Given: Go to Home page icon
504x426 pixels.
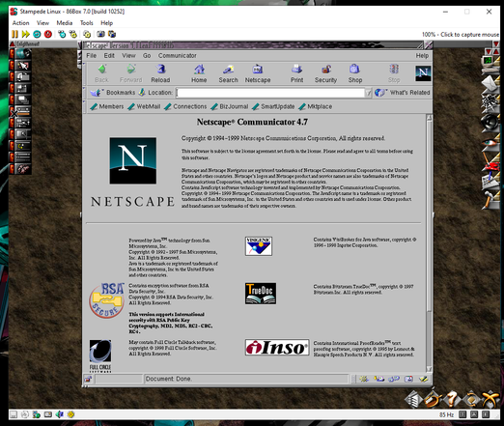Looking at the screenshot, I should tap(199, 73).
